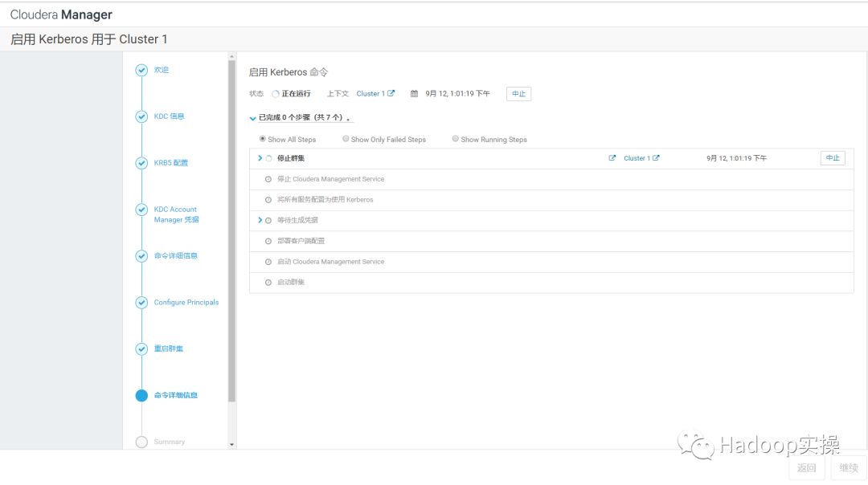Screen dimensions: 868x485
Task: Click the 9月 12, 1:01:19 下午 time in 停止群集 row
Action: tap(736, 158)
